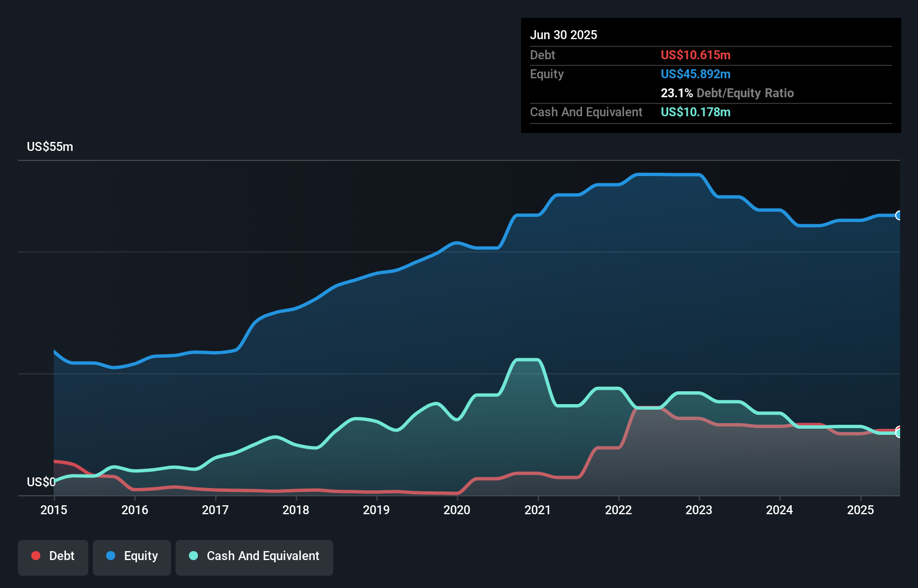Screen dimensions: 918x588
Task: Select the Cash endpoint marker on the chart
Action: tap(899, 433)
